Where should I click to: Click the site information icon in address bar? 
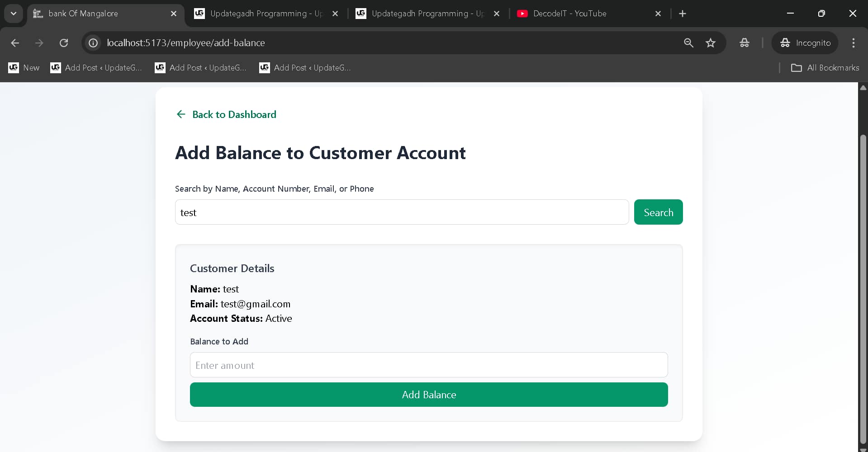coord(93,43)
